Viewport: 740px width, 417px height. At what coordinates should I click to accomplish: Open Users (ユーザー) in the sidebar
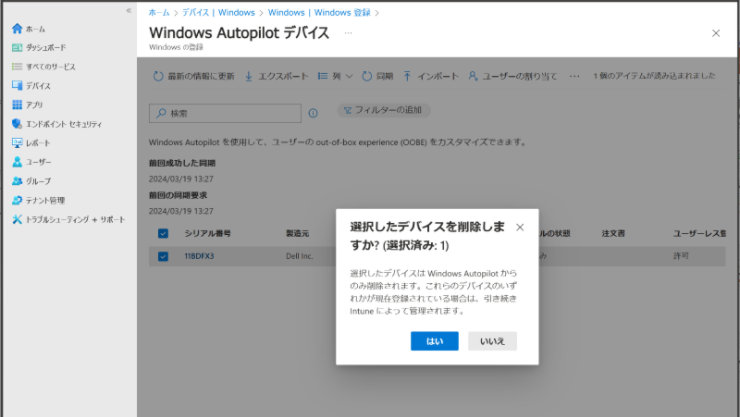coord(32,162)
